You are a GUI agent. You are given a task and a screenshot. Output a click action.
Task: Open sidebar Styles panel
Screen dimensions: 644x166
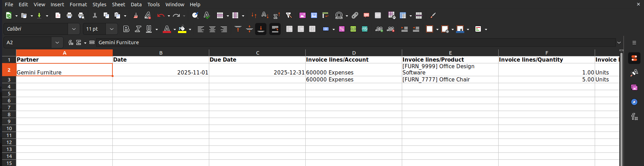[634, 73]
